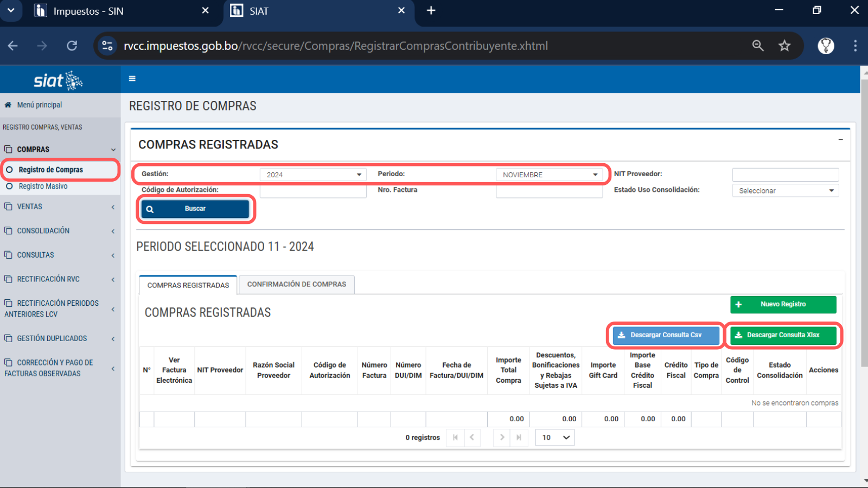The height and width of the screenshot is (488, 868).
Task: Click the NIT Proveedor column header
Action: 220,370
